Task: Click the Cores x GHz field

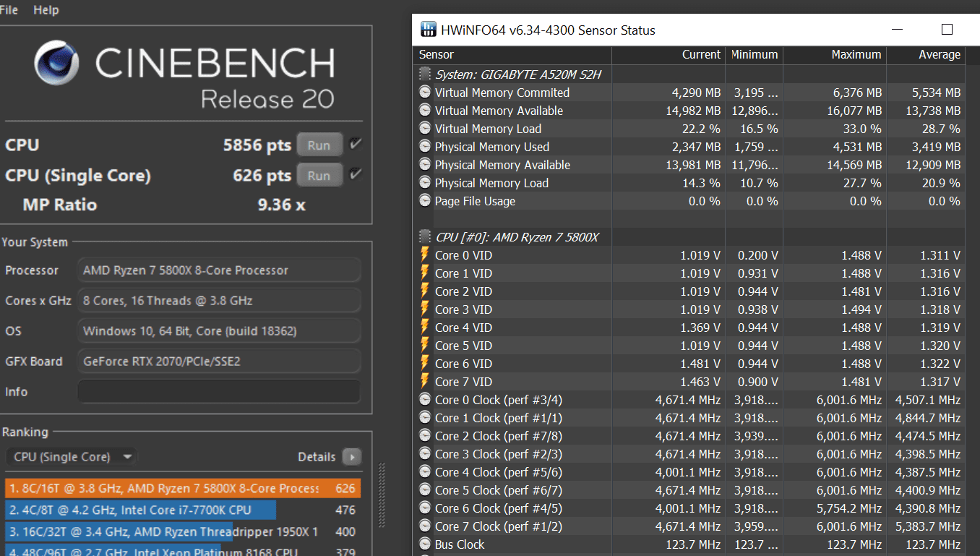Action: point(218,301)
